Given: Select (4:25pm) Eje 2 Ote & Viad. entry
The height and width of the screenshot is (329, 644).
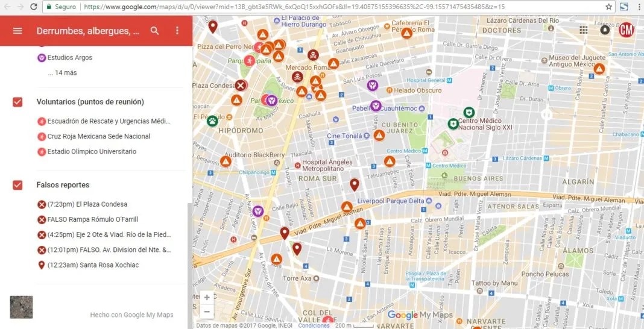Looking at the screenshot, I should pos(104,234).
